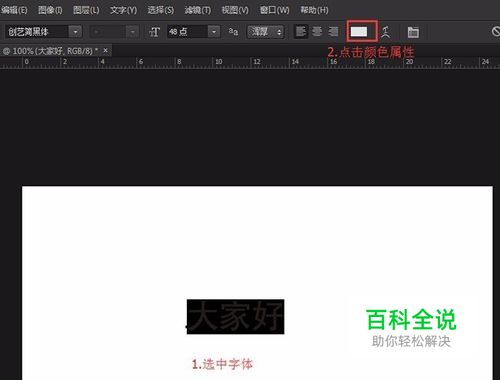Open the Select (选择) menu

(x=161, y=10)
